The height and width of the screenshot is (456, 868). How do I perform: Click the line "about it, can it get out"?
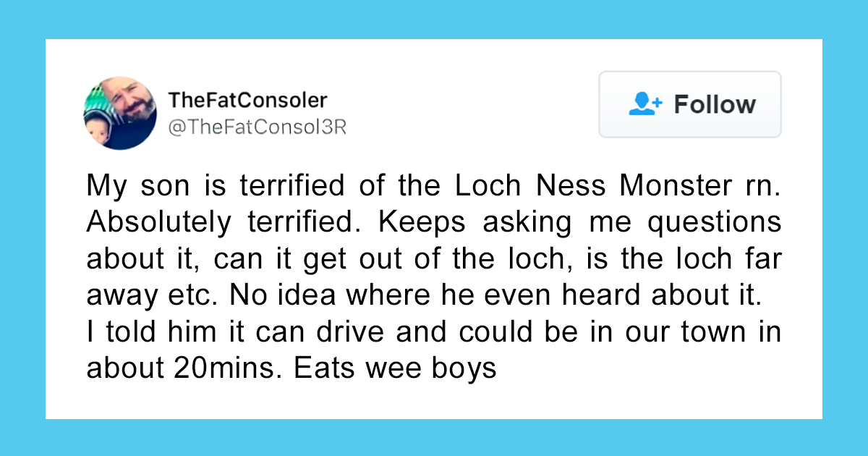(x=434, y=259)
